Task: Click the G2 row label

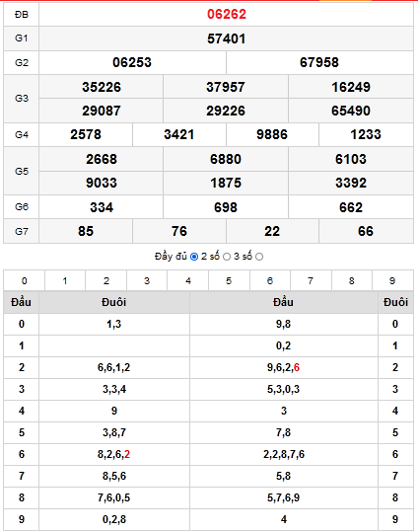Action: (x=22, y=63)
